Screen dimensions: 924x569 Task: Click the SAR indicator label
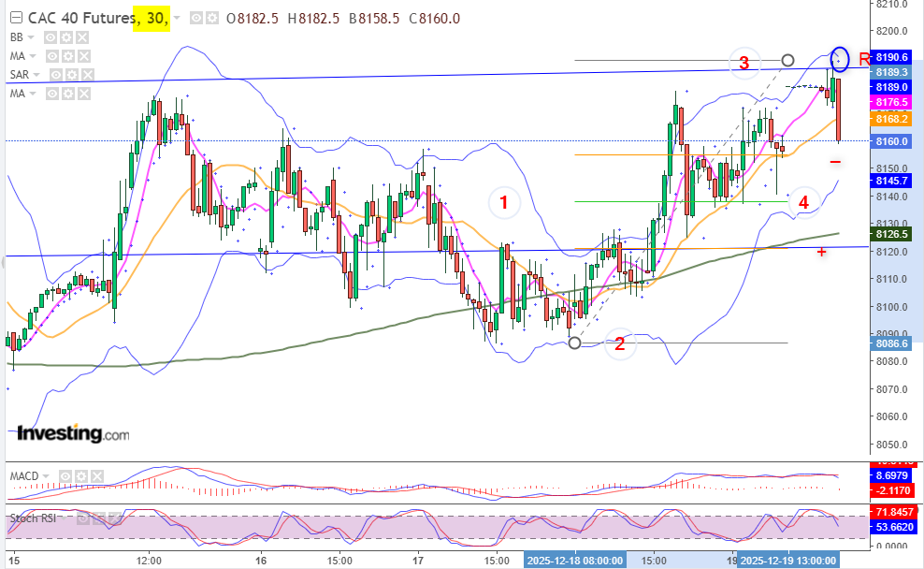coord(20,75)
